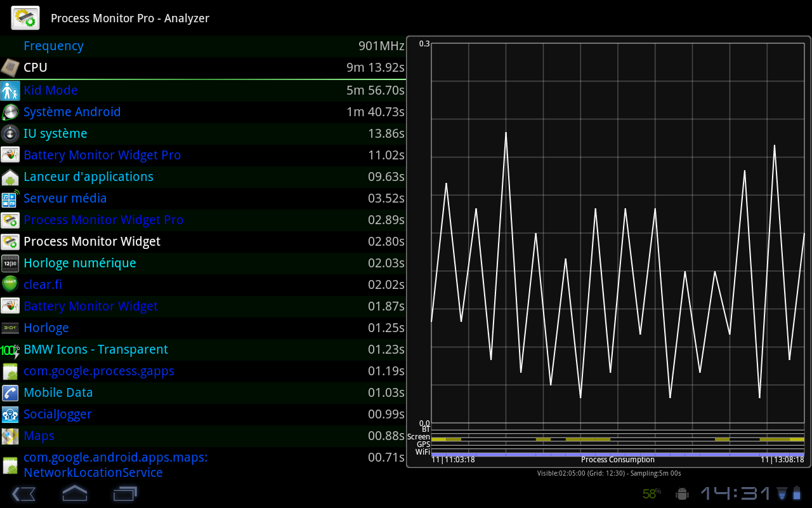Tap the clear.fi green icon
This screenshot has height=508, width=812.
(x=10, y=284)
